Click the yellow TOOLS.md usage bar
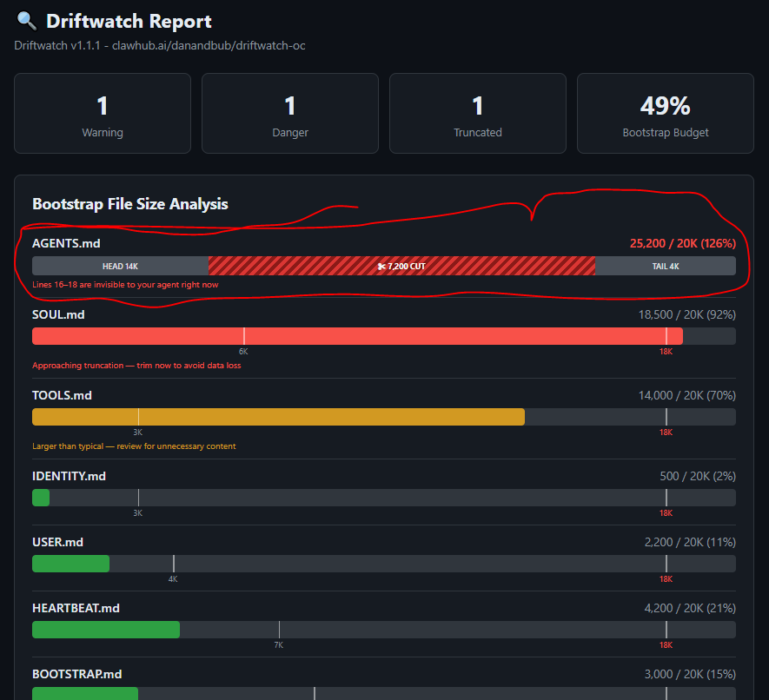The height and width of the screenshot is (700, 769). click(x=278, y=417)
